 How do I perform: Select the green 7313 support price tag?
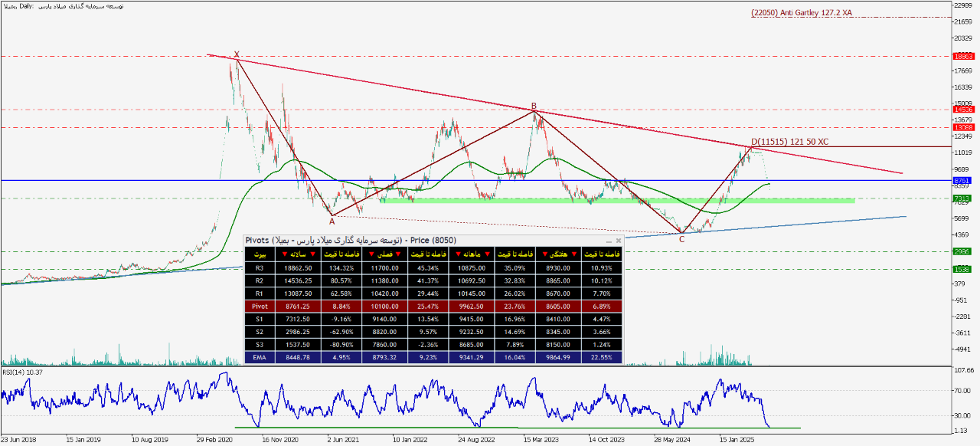click(962, 199)
